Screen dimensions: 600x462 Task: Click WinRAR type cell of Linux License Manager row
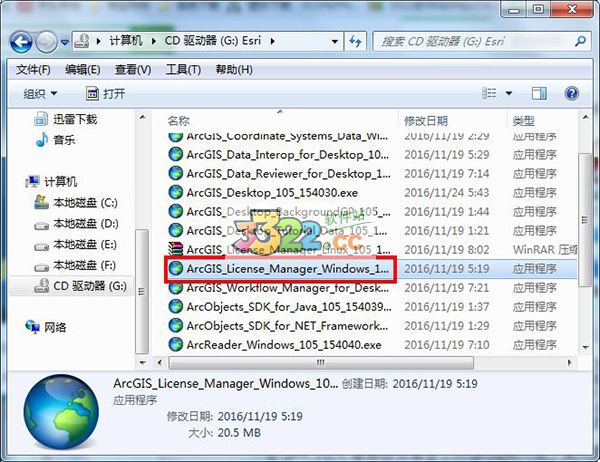tap(545, 250)
